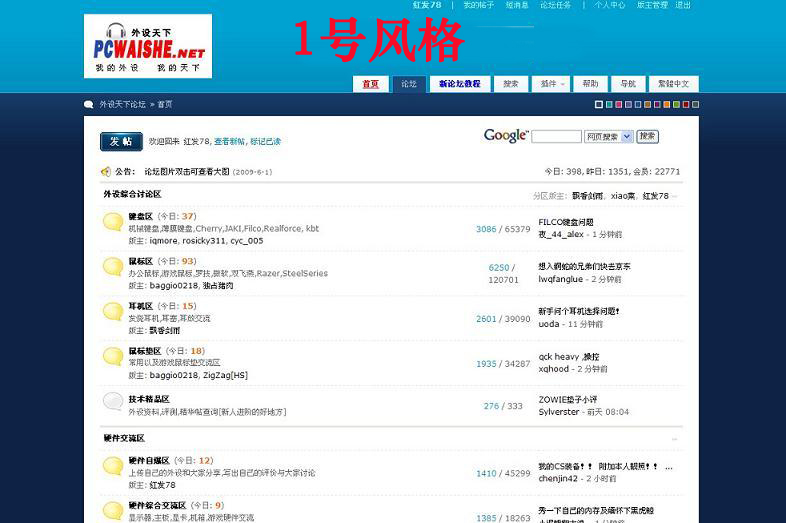This screenshot has width=786, height=523.
Task: Open the 插件 dropdown menu
Action: click(x=551, y=84)
